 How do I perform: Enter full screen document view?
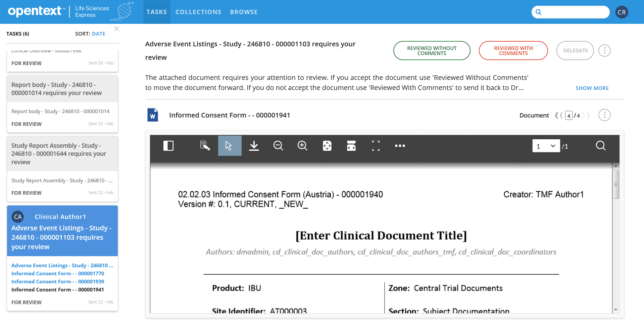tap(376, 146)
